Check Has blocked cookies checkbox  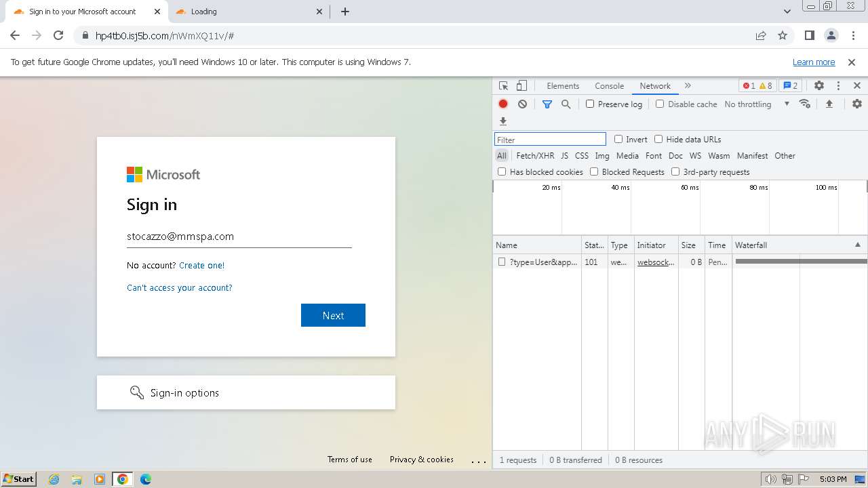(x=502, y=171)
